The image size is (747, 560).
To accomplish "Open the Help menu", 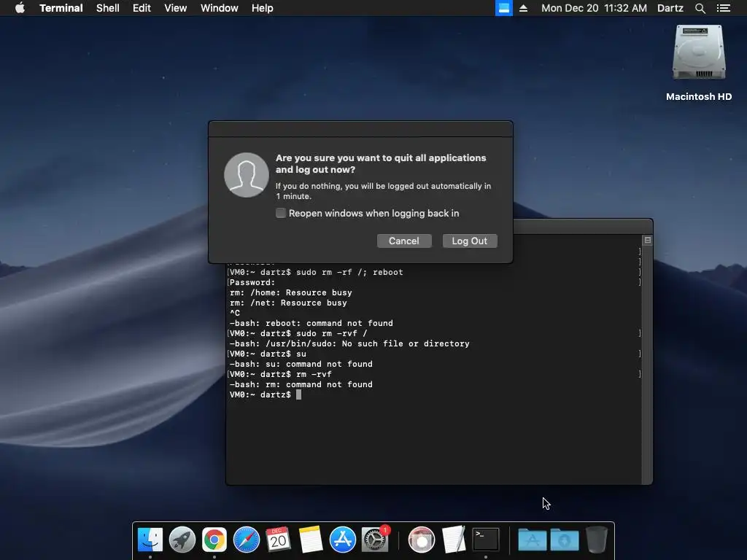I will click(263, 8).
